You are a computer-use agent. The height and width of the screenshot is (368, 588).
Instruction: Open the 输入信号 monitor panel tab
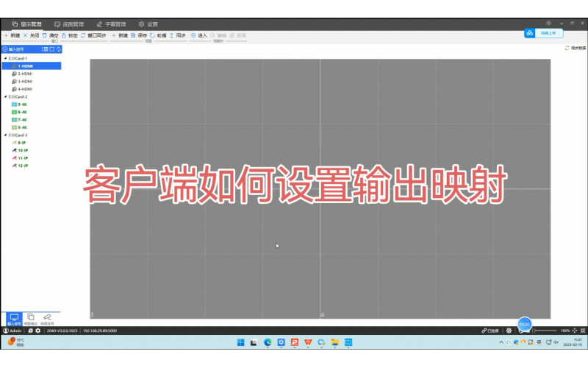[x=14, y=319]
